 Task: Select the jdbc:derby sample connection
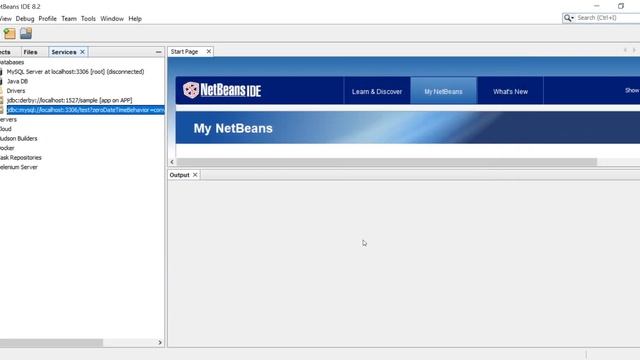pos(69,100)
